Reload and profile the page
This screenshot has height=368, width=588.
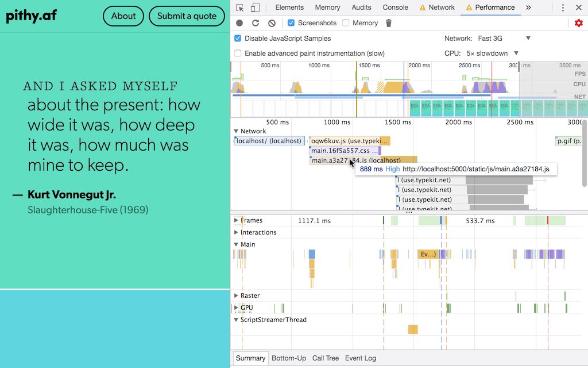(256, 23)
